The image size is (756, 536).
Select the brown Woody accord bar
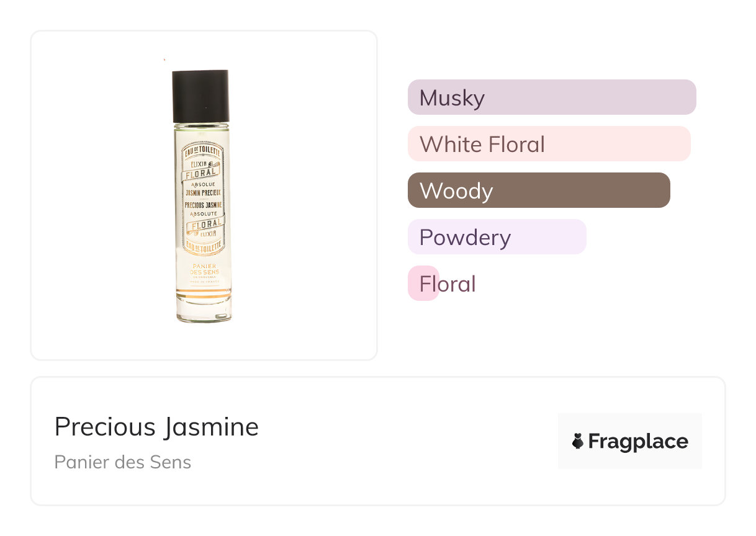[x=538, y=190]
